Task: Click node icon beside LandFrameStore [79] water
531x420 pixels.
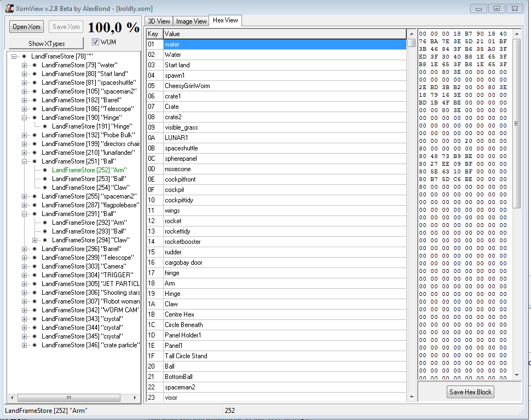Action: [x=34, y=65]
